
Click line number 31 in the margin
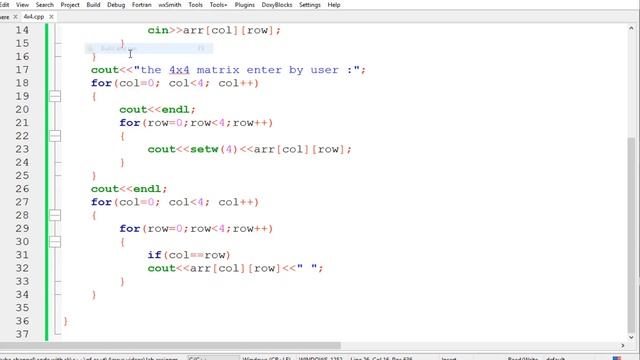coord(22,255)
